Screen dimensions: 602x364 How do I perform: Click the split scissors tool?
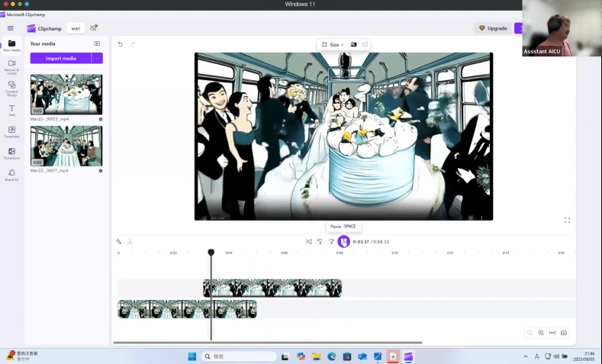(x=130, y=241)
